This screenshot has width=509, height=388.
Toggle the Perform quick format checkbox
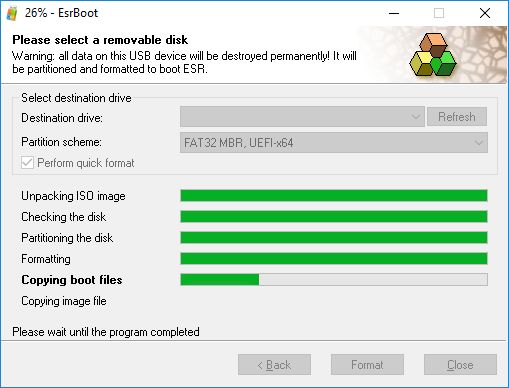(27, 163)
